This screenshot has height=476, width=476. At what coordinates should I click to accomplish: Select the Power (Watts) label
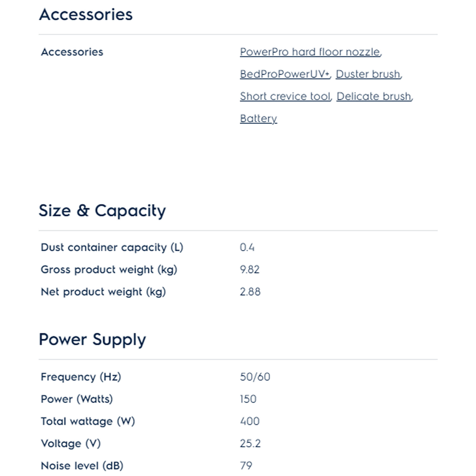point(77,399)
